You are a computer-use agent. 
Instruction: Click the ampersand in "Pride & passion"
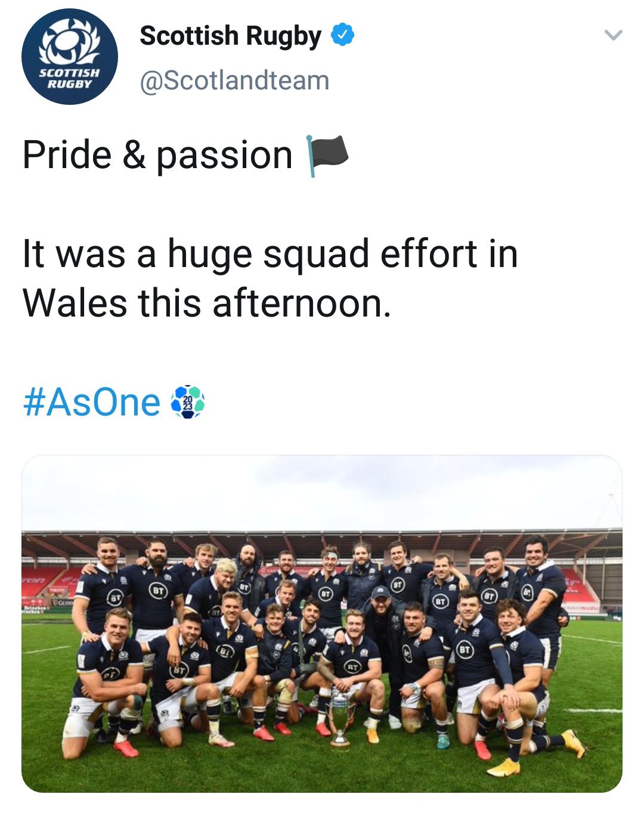(x=134, y=155)
